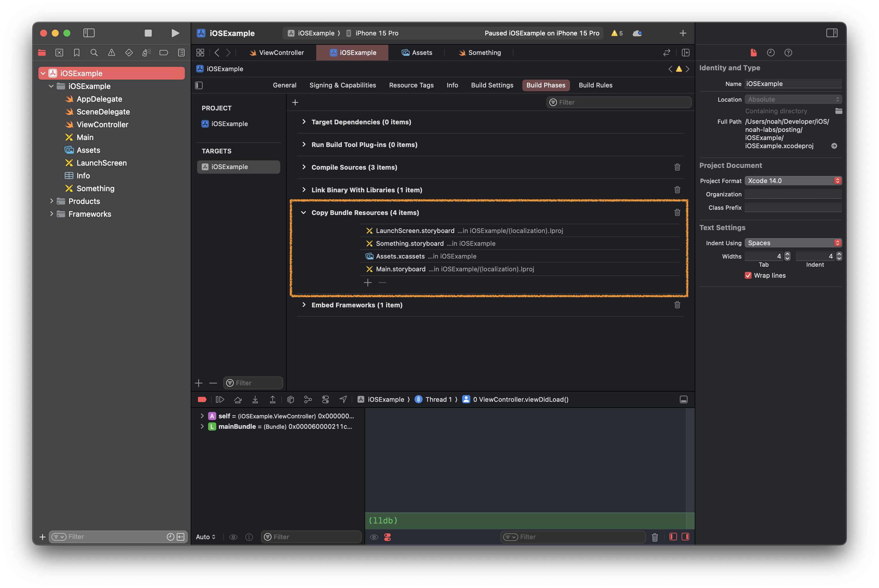Image resolution: width=879 pixels, height=588 pixels.
Task: Open the Find navigator magnifier icon
Action: (94, 53)
